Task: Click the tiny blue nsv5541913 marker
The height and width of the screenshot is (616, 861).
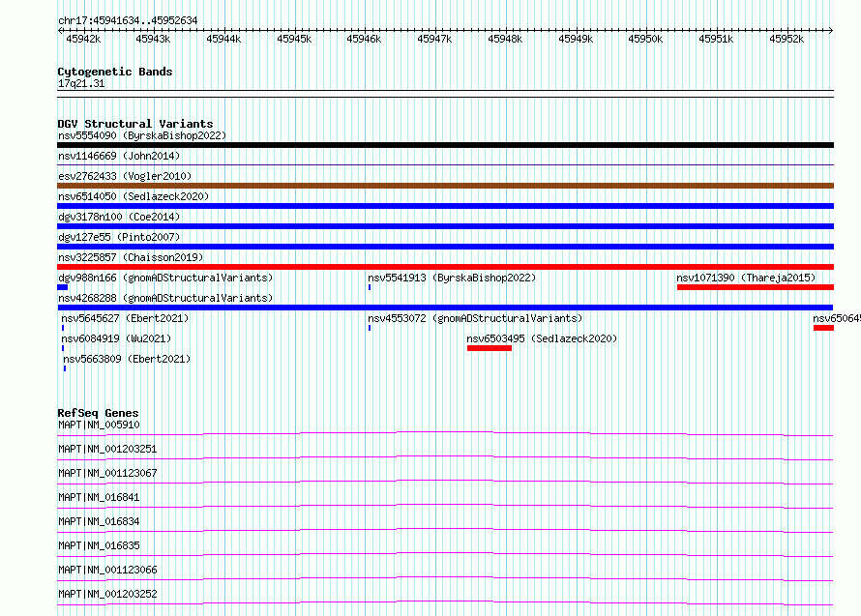Action: (x=370, y=287)
